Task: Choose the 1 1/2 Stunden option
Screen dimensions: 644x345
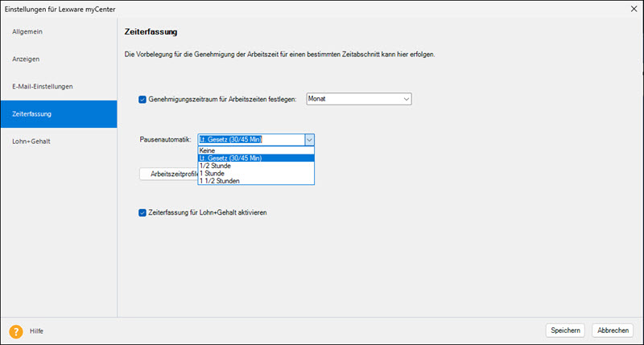Action: 256,180
